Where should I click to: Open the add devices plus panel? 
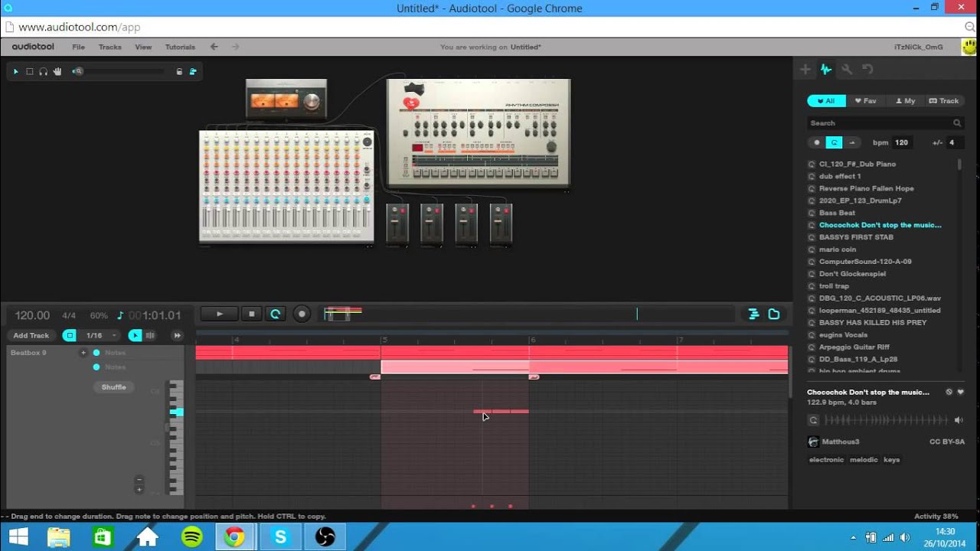pos(805,69)
